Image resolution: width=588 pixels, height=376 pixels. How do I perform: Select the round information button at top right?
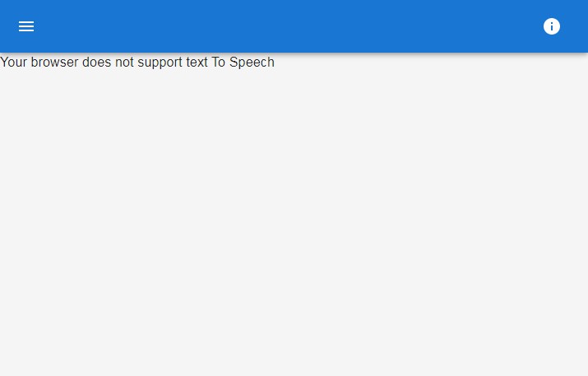point(552,26)
